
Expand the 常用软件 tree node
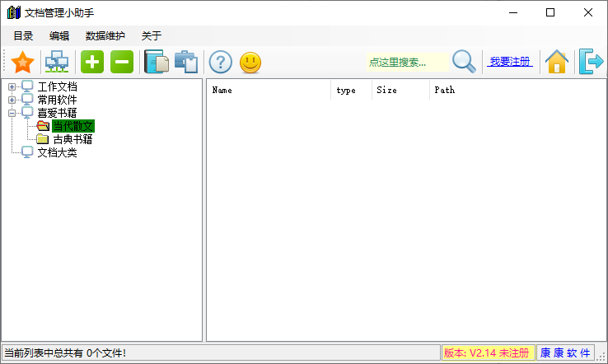point(12,100)
